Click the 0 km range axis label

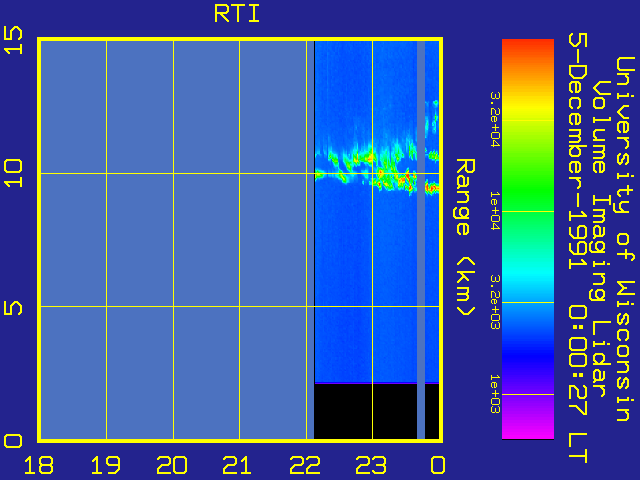pos(13,441)
